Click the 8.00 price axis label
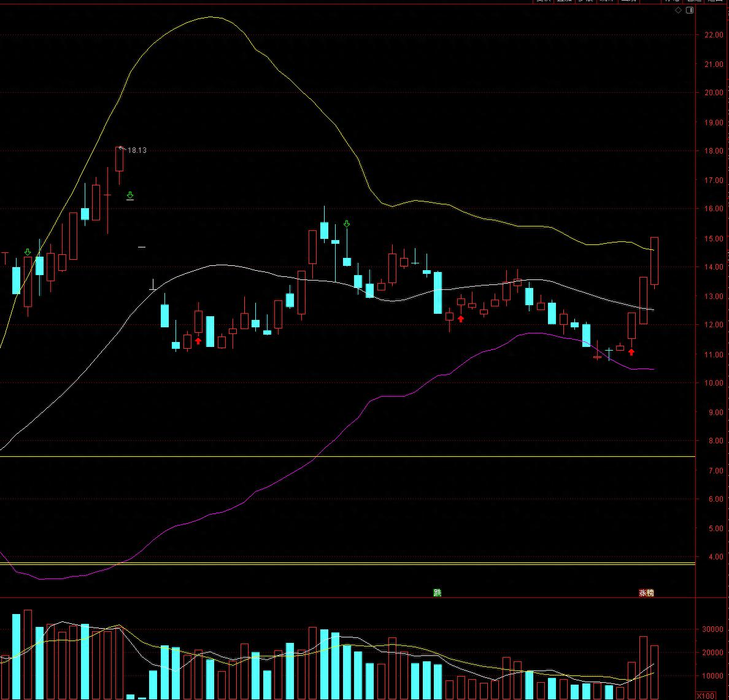The width and height of the screenshot is (729, 700). pos(715,441)
